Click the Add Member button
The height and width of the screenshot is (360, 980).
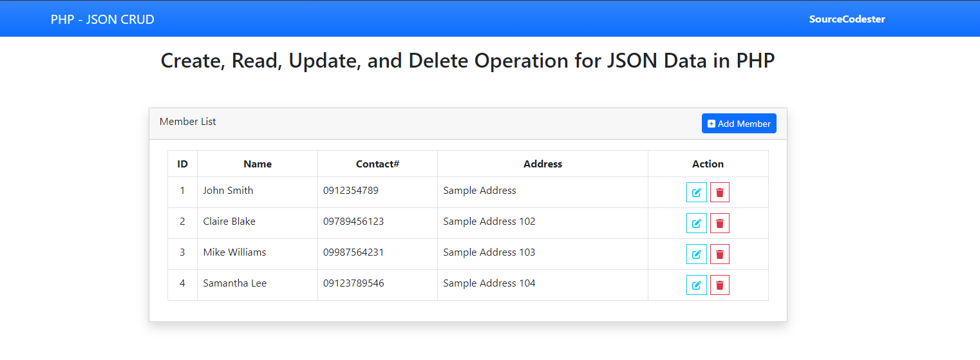coord(739,124)
